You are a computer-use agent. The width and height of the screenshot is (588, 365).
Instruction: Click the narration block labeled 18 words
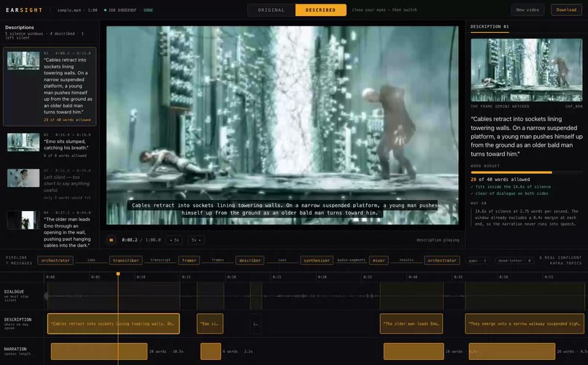[x=414, y=352]
